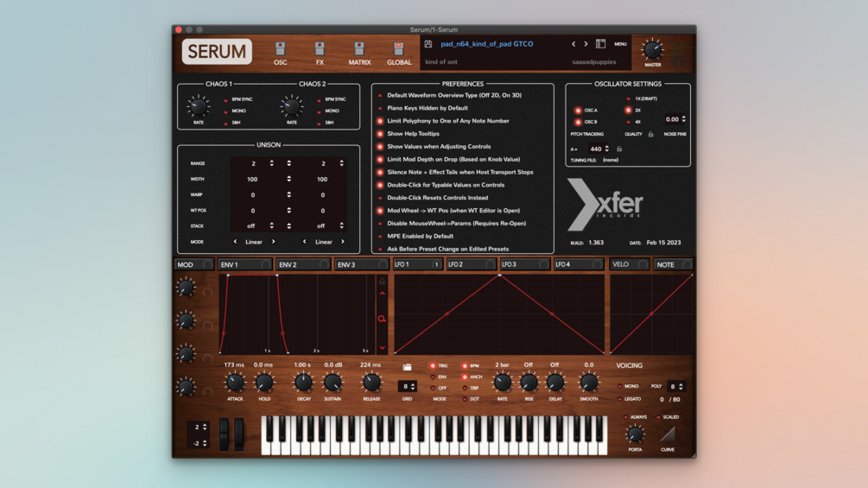Switch to the ENV 3 tab
This screenshot has width=868, height=488.
pos(362,264)
